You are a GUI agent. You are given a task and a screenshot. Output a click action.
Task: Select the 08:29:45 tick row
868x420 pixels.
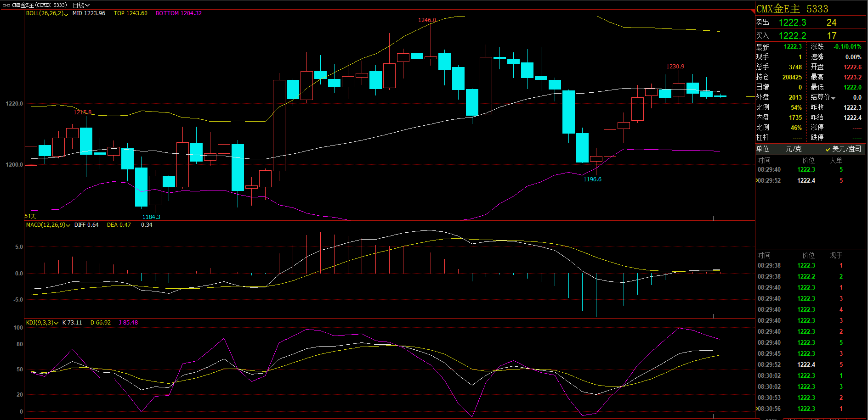pyautogui.click(x=810, y=353)
